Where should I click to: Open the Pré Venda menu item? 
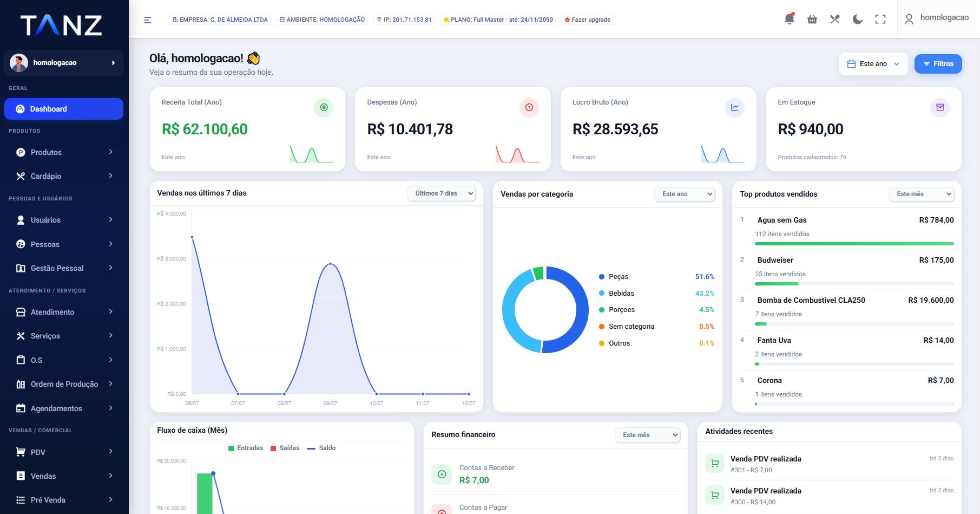click(64, 500)
